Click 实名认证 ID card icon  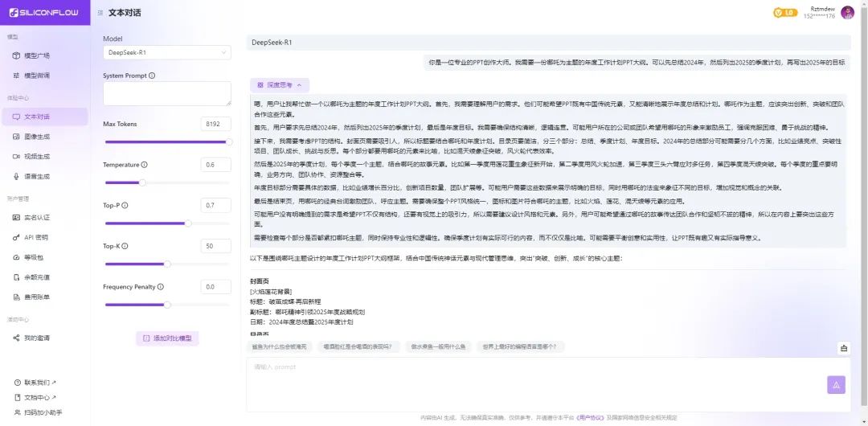click(16, 218)
